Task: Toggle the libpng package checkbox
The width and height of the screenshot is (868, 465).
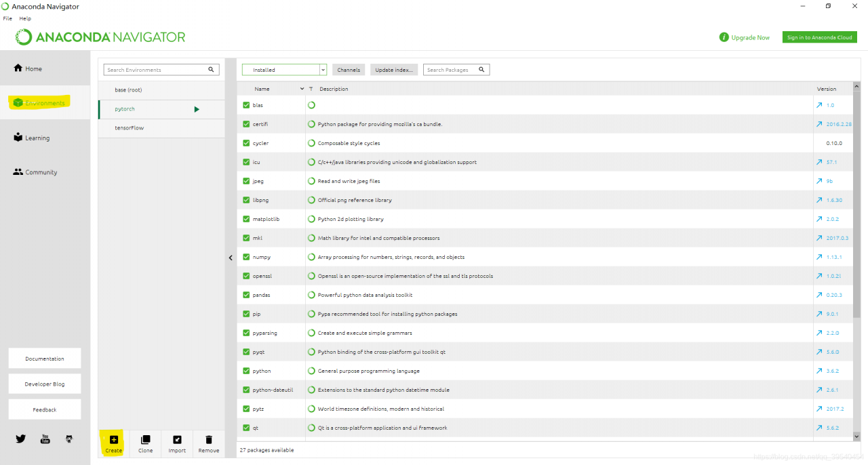Action: 246,200
